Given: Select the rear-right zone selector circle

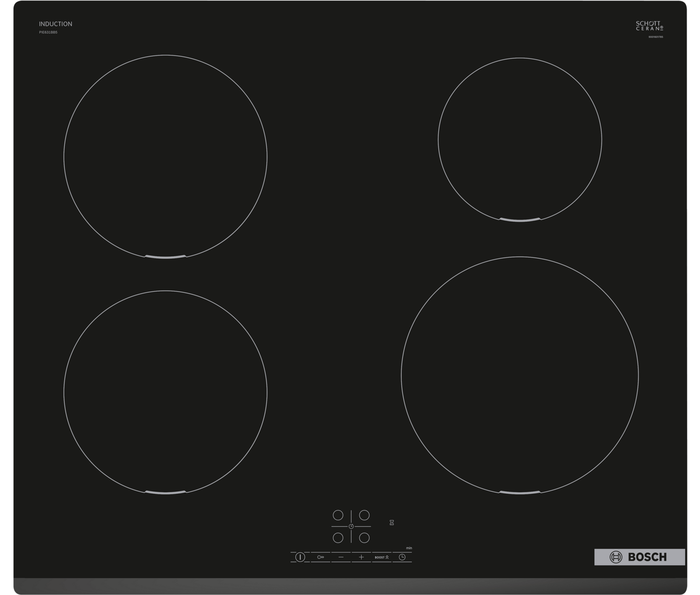Looking at the screenshot, I should pos(364,515).
